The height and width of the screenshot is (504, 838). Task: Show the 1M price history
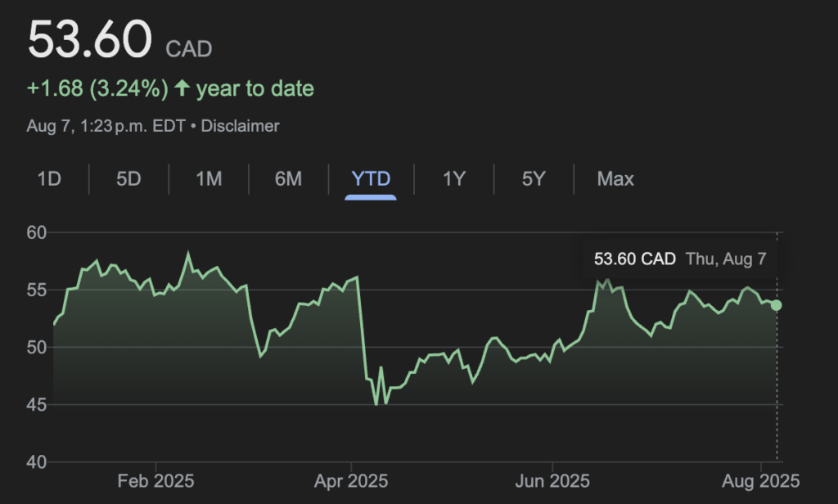(x=209, y=178)
